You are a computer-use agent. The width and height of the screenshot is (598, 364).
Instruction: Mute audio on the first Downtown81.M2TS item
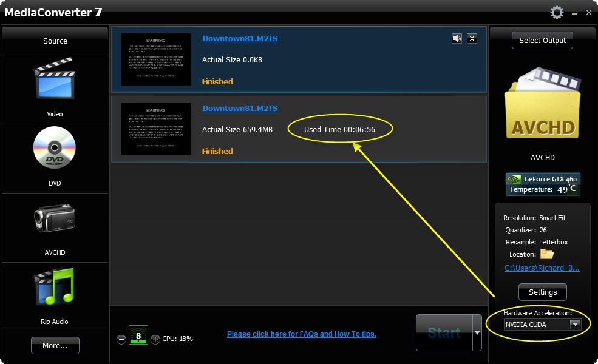pos(457,38)
